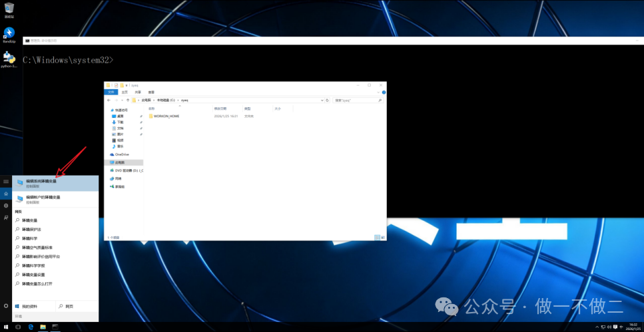
Task: Go up one folder level in Explorer
Action: tap(128, 100)
